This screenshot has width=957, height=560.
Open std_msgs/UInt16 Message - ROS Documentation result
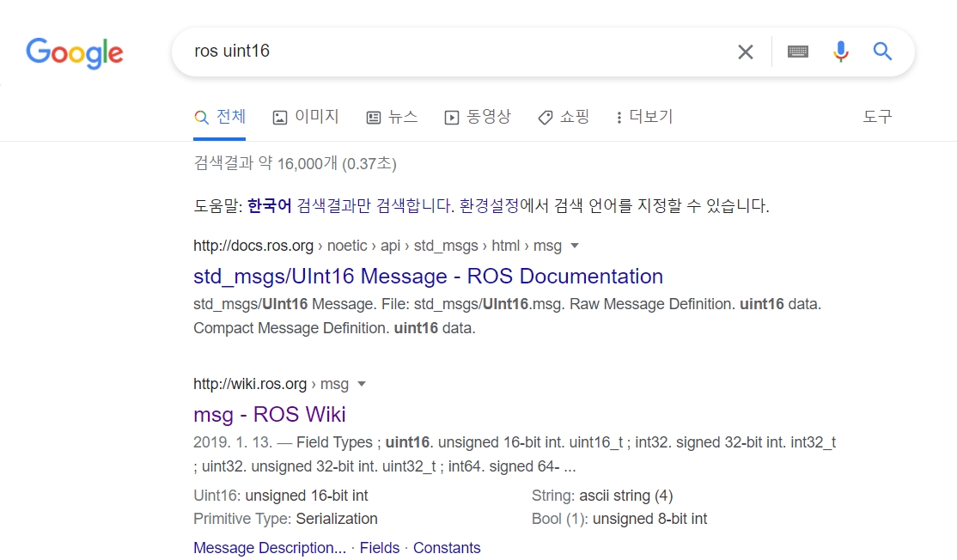pos(428,277)
